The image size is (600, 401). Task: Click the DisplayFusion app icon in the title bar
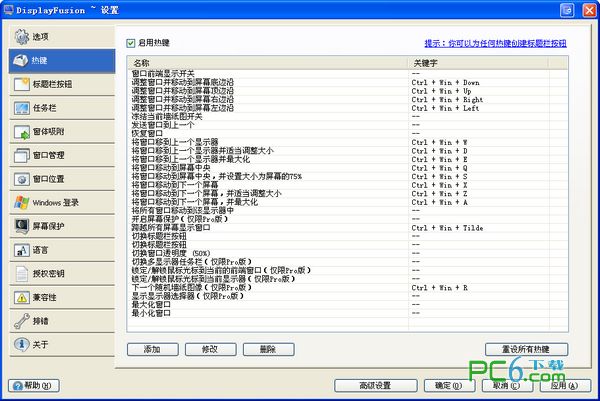click(x=8, y=10)
